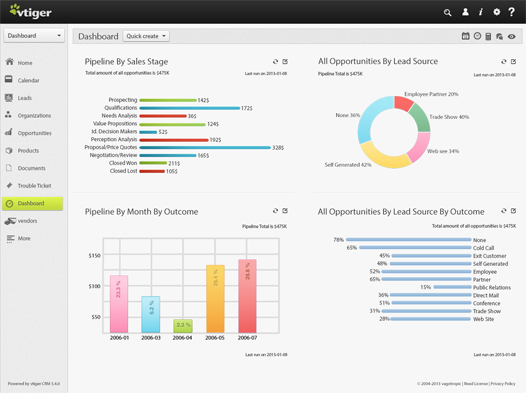
Task: Open vendors module in sidebar
Action: [x=28, y=221]
